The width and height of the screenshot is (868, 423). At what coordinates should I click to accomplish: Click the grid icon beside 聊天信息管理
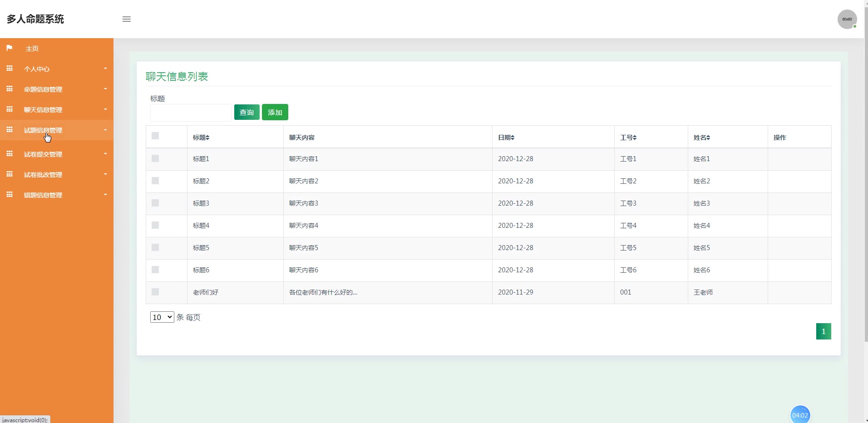[x=10, y=109]
